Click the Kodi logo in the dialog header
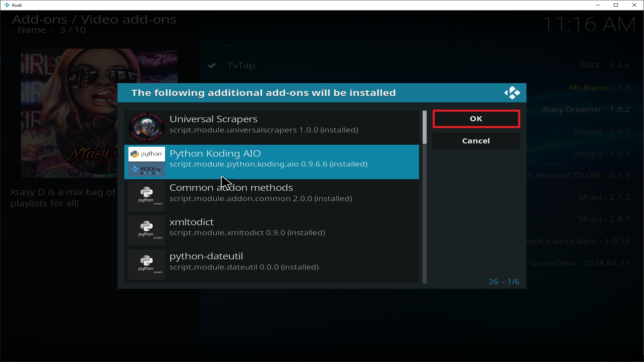The image size is (644, 362). click(x=512, y=93)
